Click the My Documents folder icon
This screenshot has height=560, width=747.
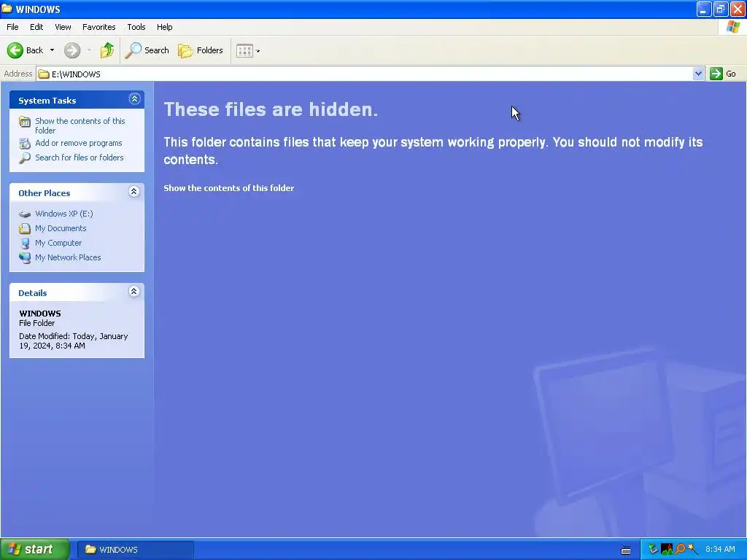25,228
